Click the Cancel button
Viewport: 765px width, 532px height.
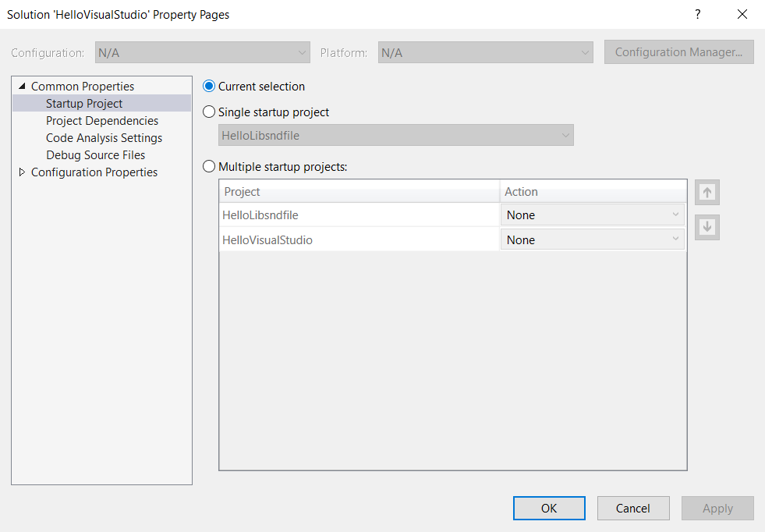pos(632,508)
